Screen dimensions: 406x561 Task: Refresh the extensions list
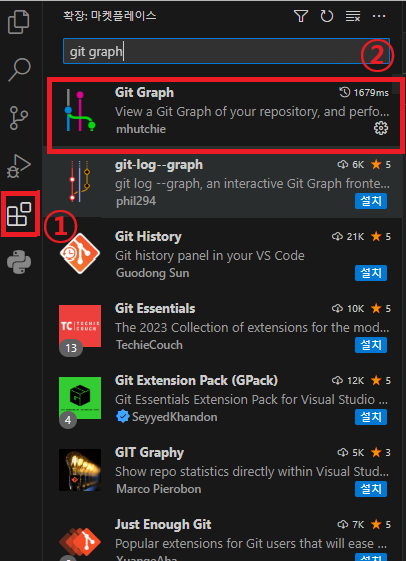pos(327,16)
